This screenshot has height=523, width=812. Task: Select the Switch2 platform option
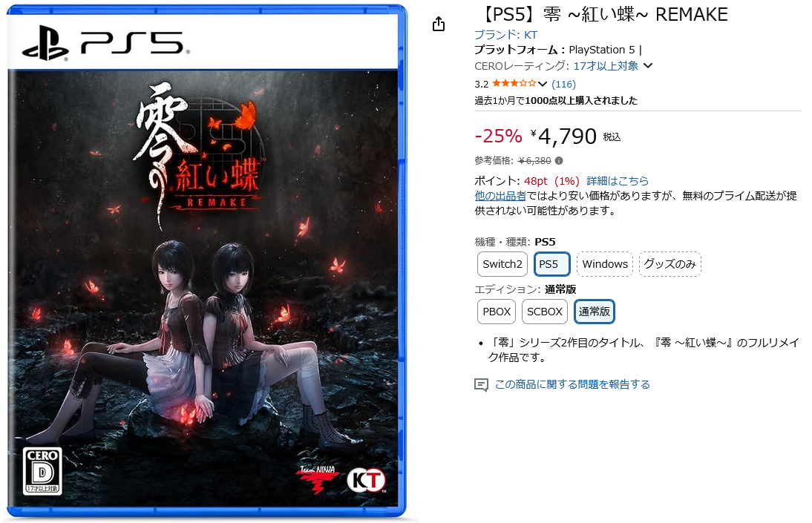click(x=502, y=264)
